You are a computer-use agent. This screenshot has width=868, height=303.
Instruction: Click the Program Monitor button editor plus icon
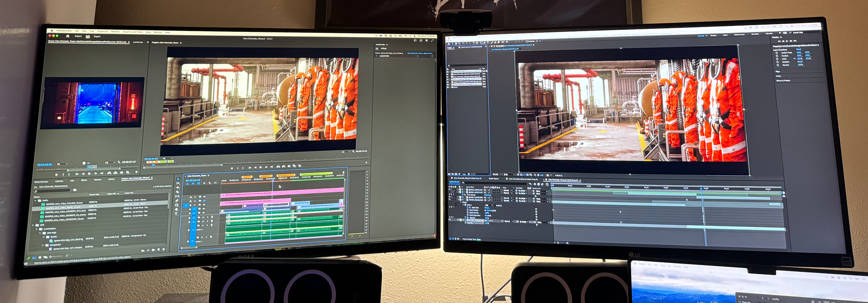366,163
